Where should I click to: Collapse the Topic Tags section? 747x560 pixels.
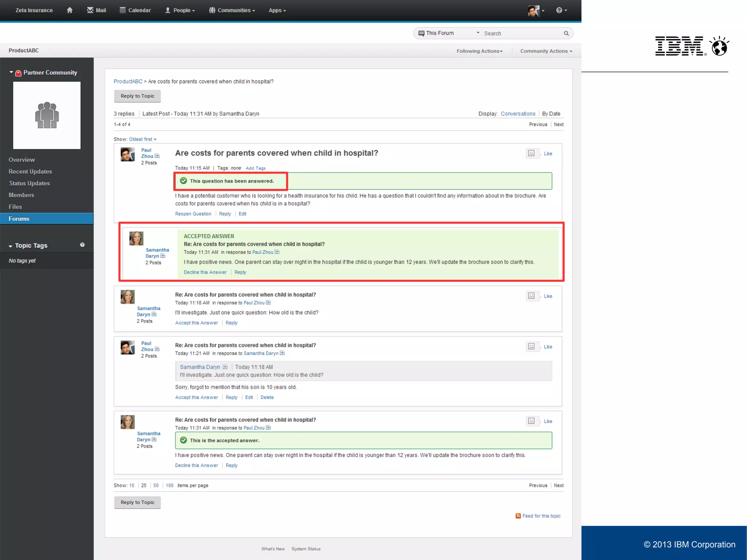click(x=11, y=246)
